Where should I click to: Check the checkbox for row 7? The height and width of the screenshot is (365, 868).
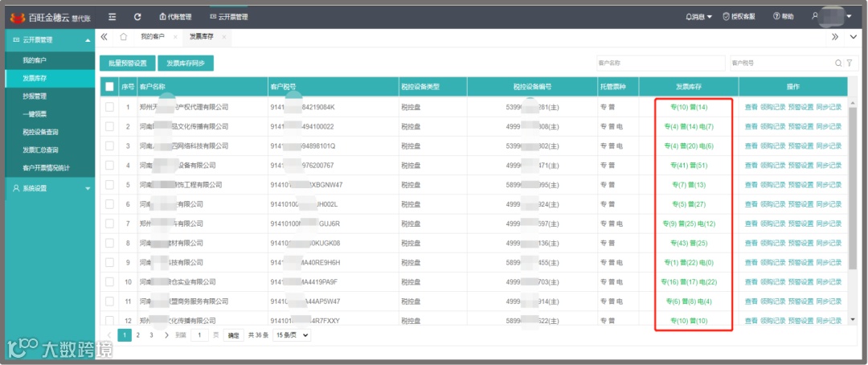point(109,224)
